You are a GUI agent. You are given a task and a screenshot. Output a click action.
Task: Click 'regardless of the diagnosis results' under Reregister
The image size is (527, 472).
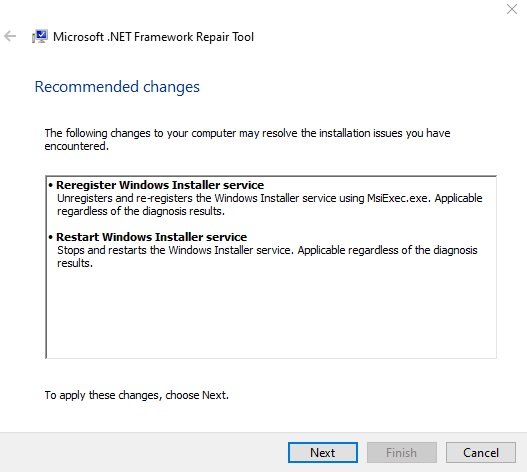tap(140, 211)
